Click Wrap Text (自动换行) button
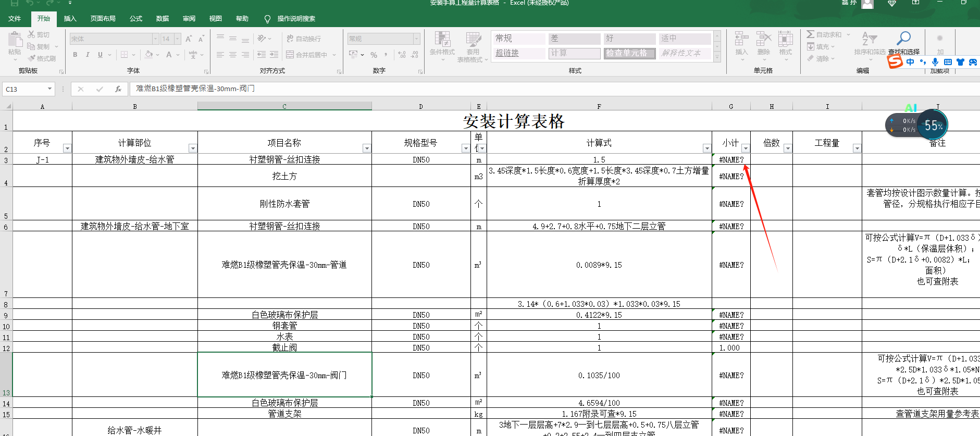The width and height of the screenshot is (980, 436). click(x=304, y=39)
